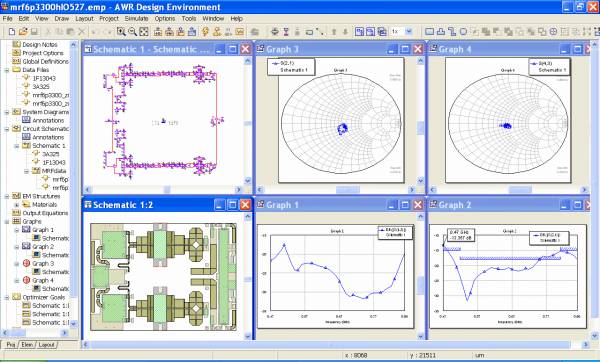Switch to the Layout tab at bottom

(47, 345)
